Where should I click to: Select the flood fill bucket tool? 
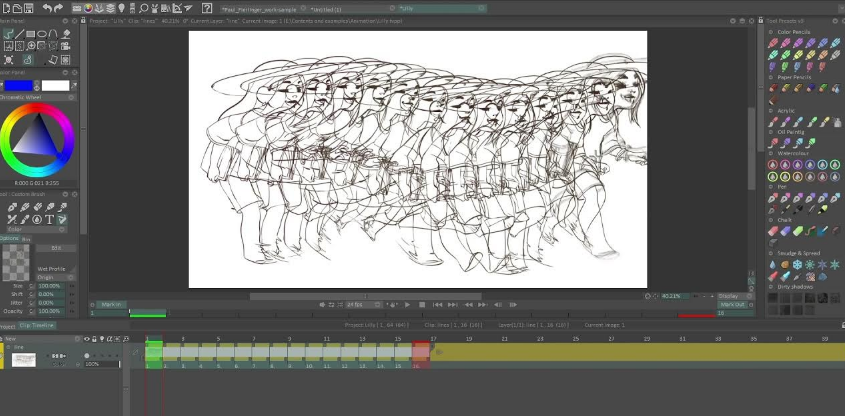coord(66,34)
